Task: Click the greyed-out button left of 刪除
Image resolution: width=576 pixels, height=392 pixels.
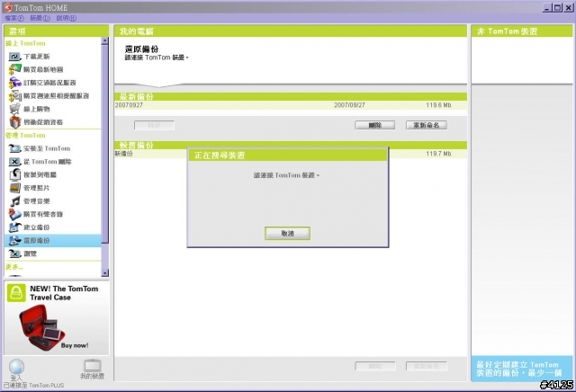Action: [x=154, y=126]
